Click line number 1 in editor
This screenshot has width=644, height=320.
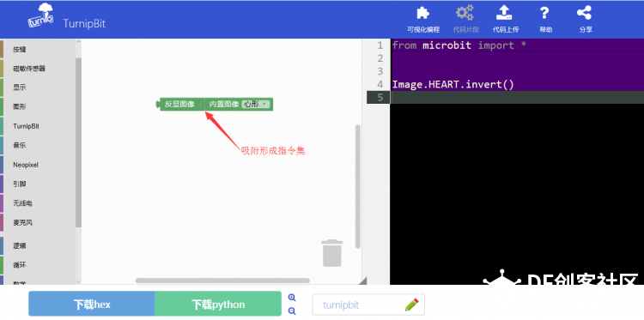click(x=380, y=45)
